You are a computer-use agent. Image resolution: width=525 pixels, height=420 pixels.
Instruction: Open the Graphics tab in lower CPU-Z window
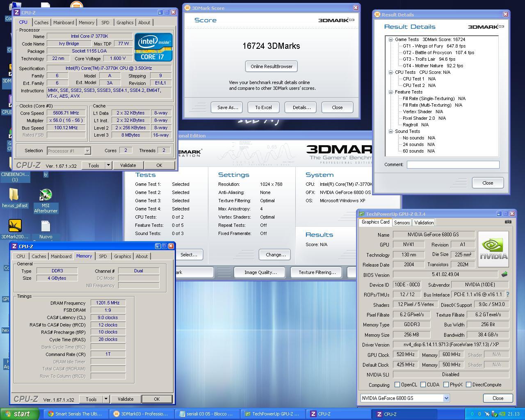tap(122, 256)
